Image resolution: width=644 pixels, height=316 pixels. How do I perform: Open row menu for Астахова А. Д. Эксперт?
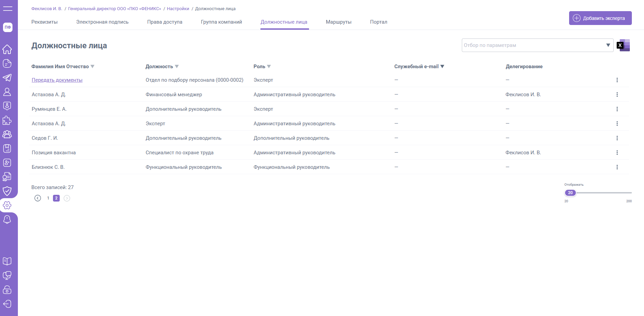coord(617,124)
